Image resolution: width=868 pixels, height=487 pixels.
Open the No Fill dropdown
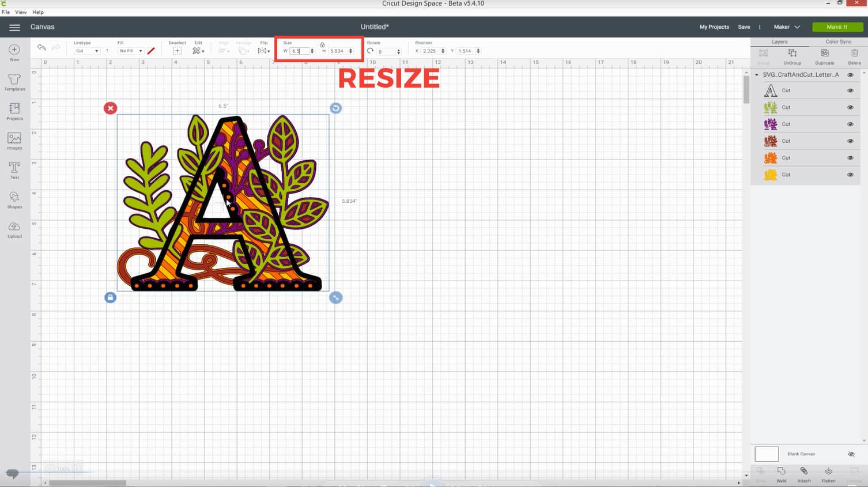pos(130,51)
